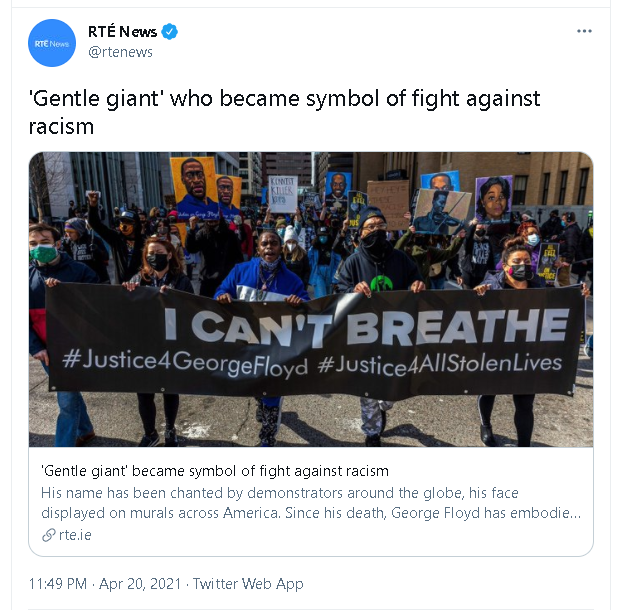Click the card description starting 'His name has been'

point(311,503)
